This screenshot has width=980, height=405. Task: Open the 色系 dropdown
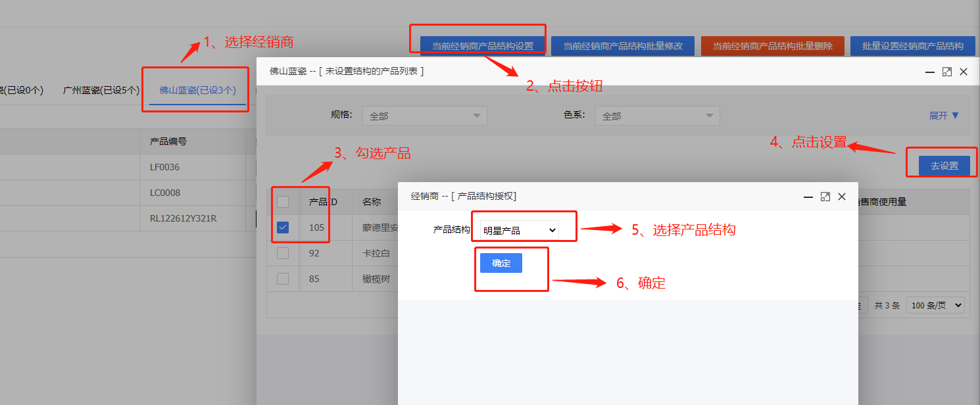pos(657,116)
